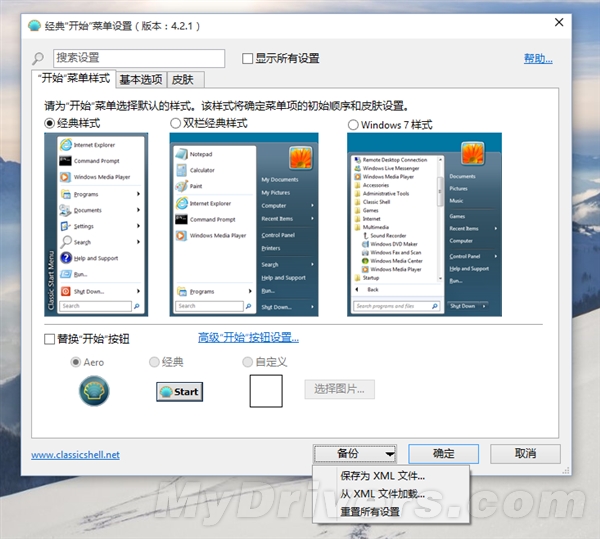The height and width of the screenshot is (539, 600).
Task: Choose 保存为 XML 文件 from the menu
Action: [x=382, y=476]
